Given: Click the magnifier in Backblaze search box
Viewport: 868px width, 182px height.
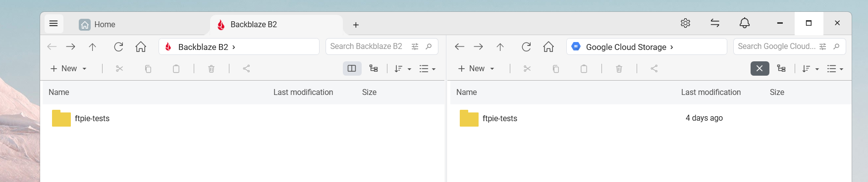Looking at the screenshot, I should click(x=429, y=46).
